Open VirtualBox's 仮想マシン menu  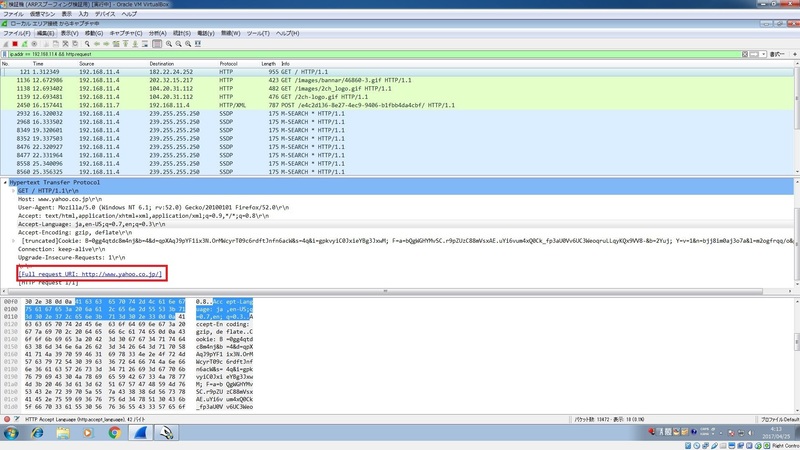tap(42, 14)
